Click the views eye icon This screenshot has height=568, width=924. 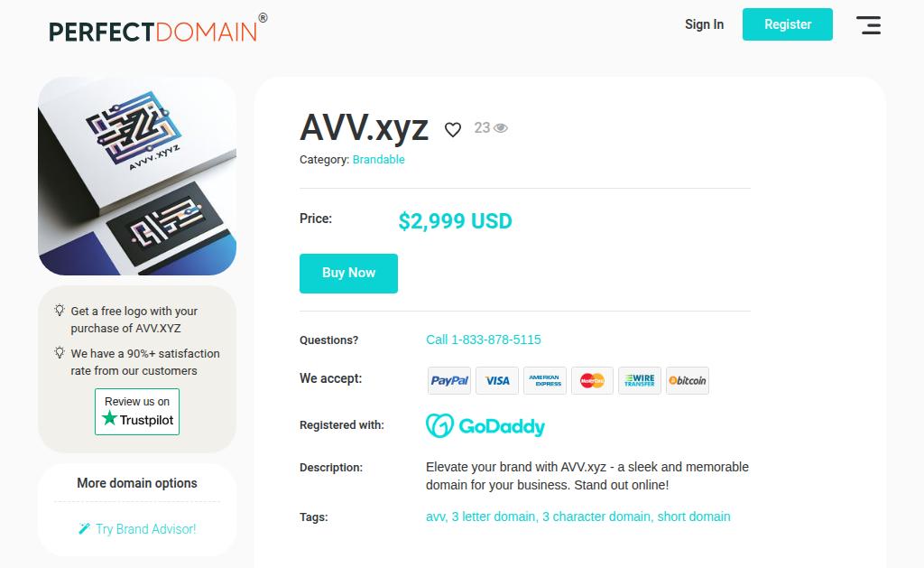[x=501, y=128]
